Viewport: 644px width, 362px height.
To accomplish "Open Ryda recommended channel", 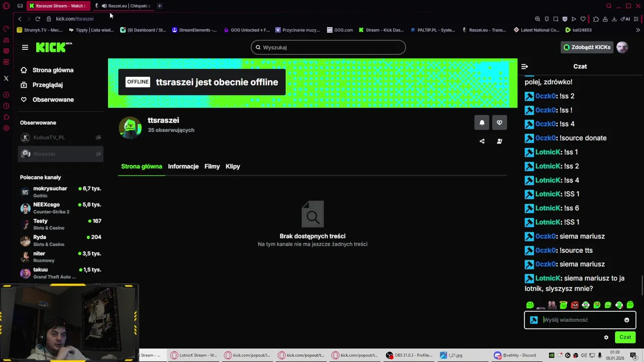I will coord(60,240).
